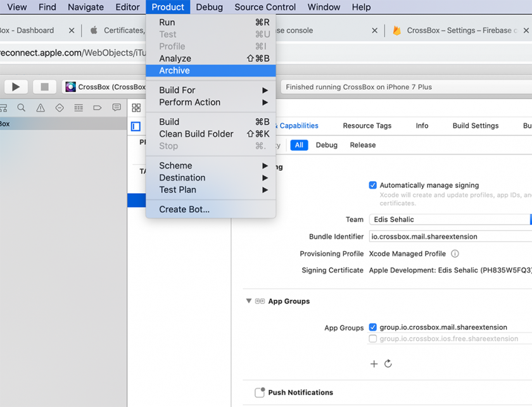Click the Apple logo on Certificates tab
Image resolution: width=532 pixels, height=407 pixels.
94,30
